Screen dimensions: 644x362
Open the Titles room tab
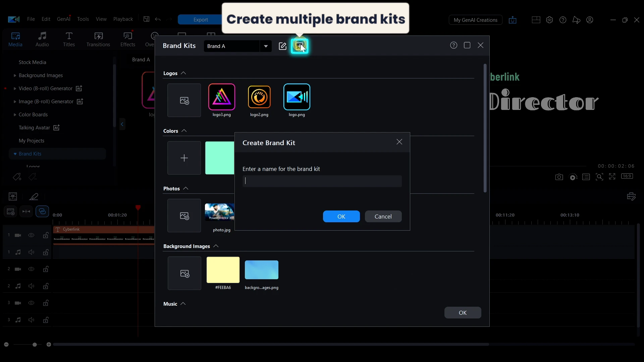(x=69, y=39)
